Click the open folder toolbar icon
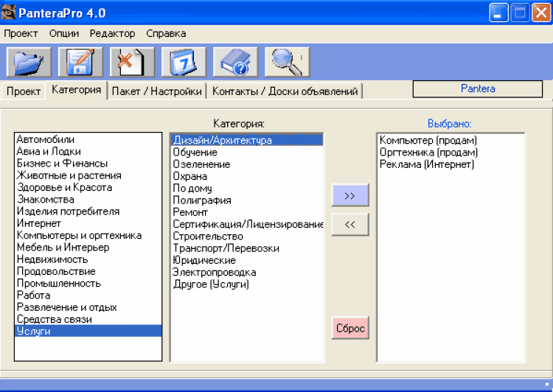Viewport: 553px width, 392px height. (29, 62)
